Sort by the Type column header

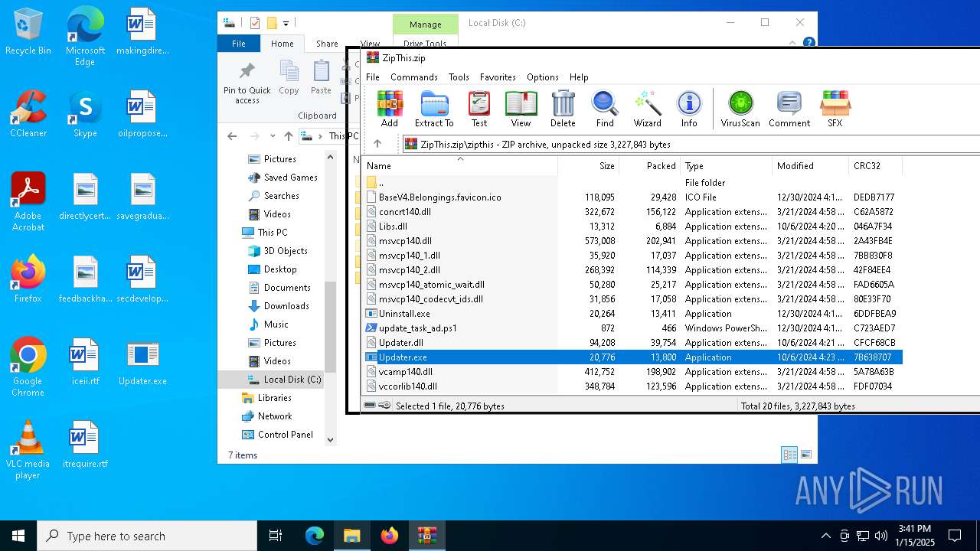click(726, 166)
